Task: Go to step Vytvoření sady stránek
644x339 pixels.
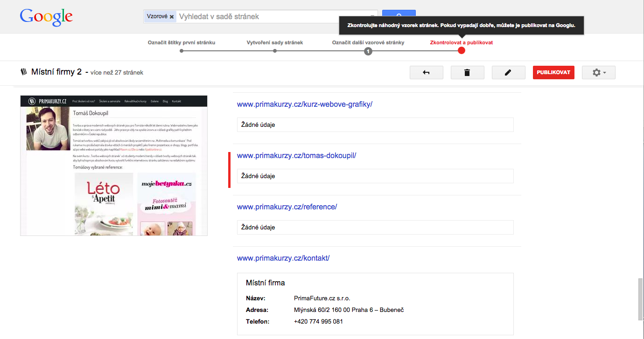Action: 275,42
